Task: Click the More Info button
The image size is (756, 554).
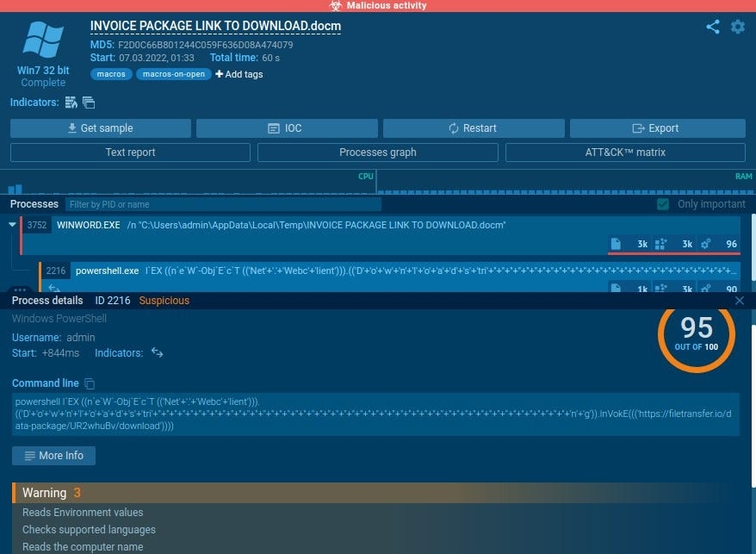Action: coord(53,455)
